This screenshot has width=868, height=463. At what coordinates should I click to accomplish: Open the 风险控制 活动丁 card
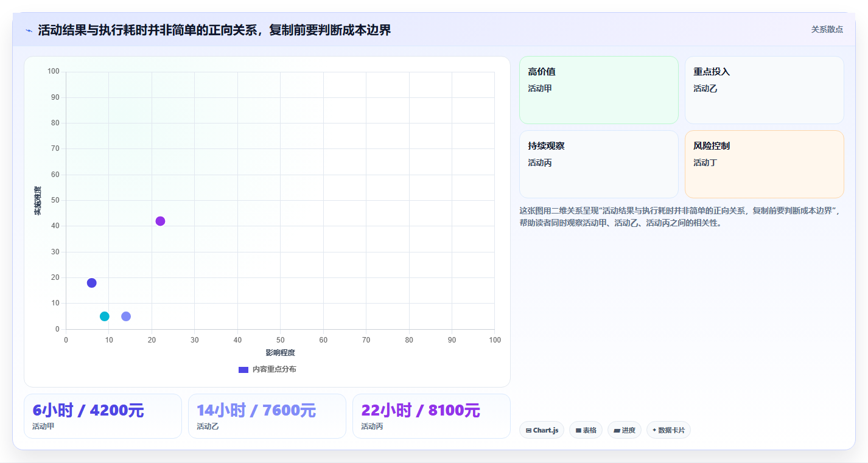(x=765, y=164)
